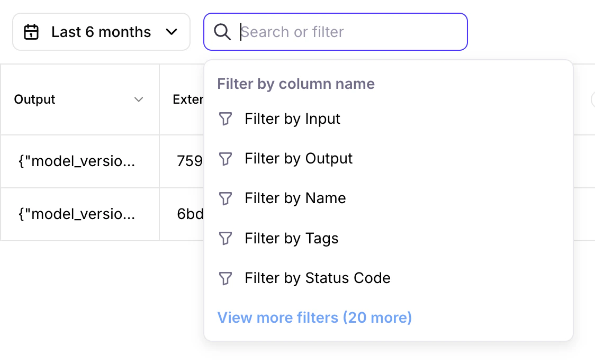Select Filter by Output entry

(x=298, y=159)
